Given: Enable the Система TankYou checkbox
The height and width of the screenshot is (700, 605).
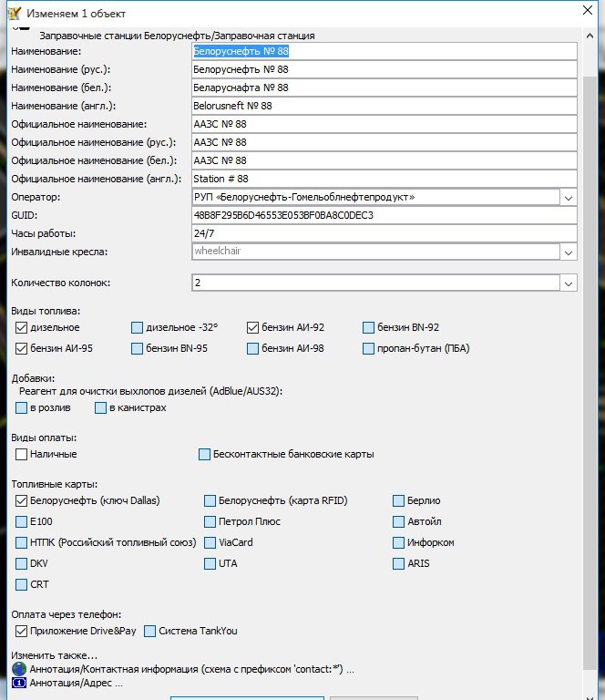Looking at the screenshot, I should click(x=150, y=631).
